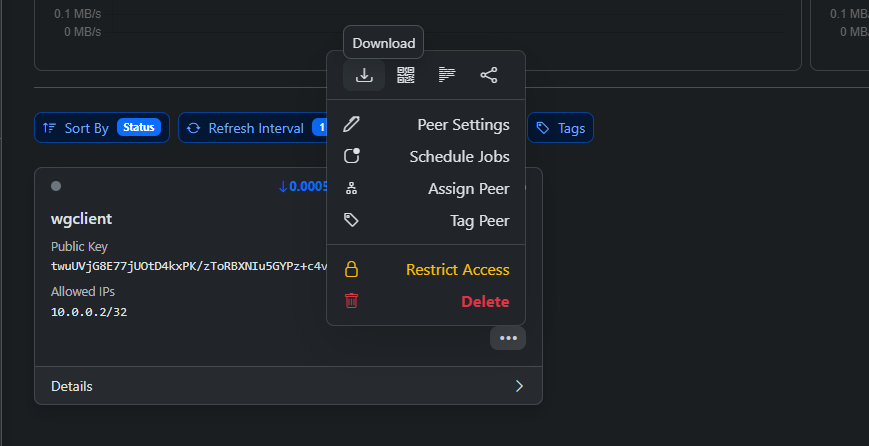Click the Download config icon
The image size is (869, 446).
coord(364,75)
